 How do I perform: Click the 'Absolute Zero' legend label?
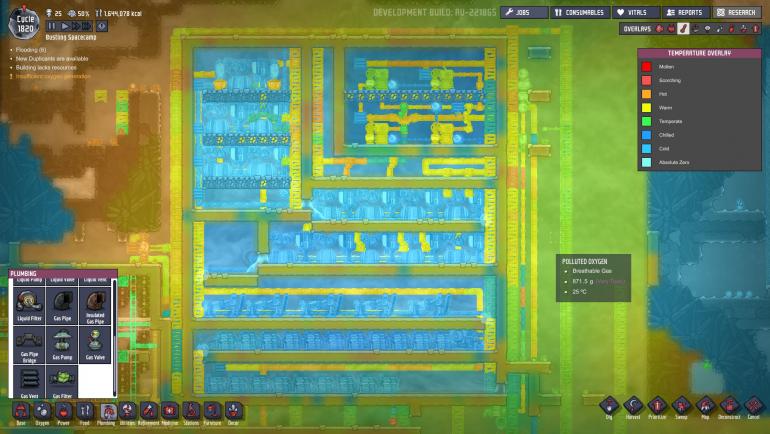(x=674, y=162)
